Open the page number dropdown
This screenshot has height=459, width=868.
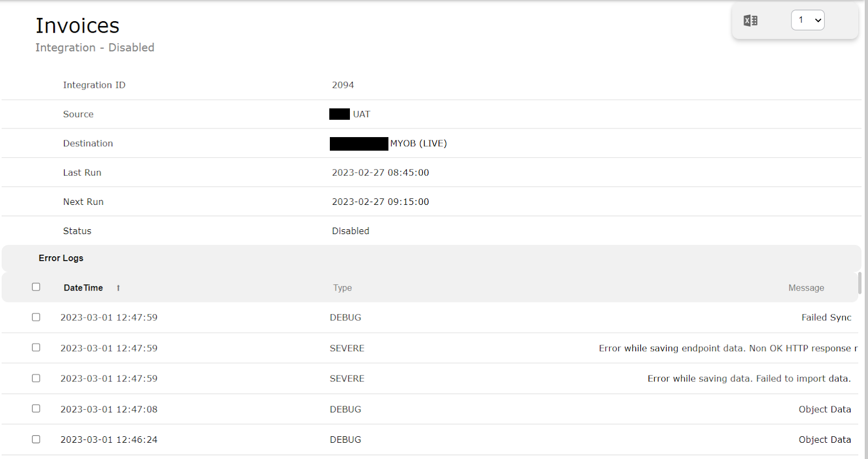[x=808, y=20]
